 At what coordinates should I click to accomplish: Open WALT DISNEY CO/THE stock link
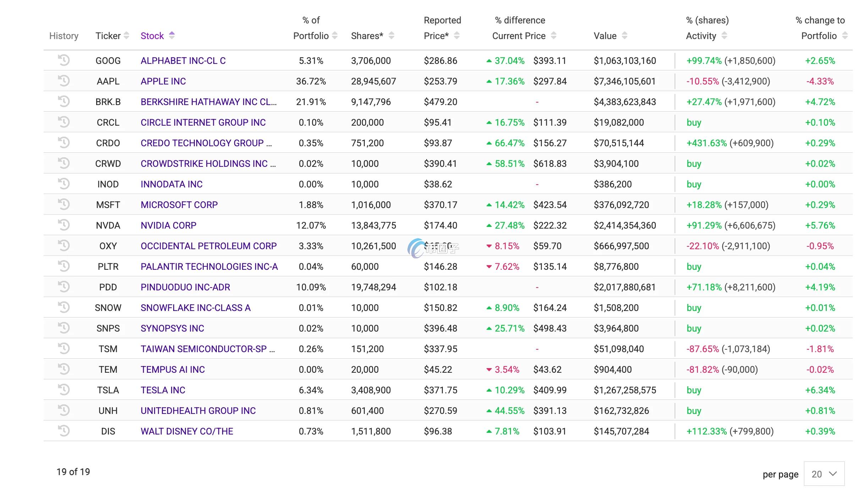point(187,431)
